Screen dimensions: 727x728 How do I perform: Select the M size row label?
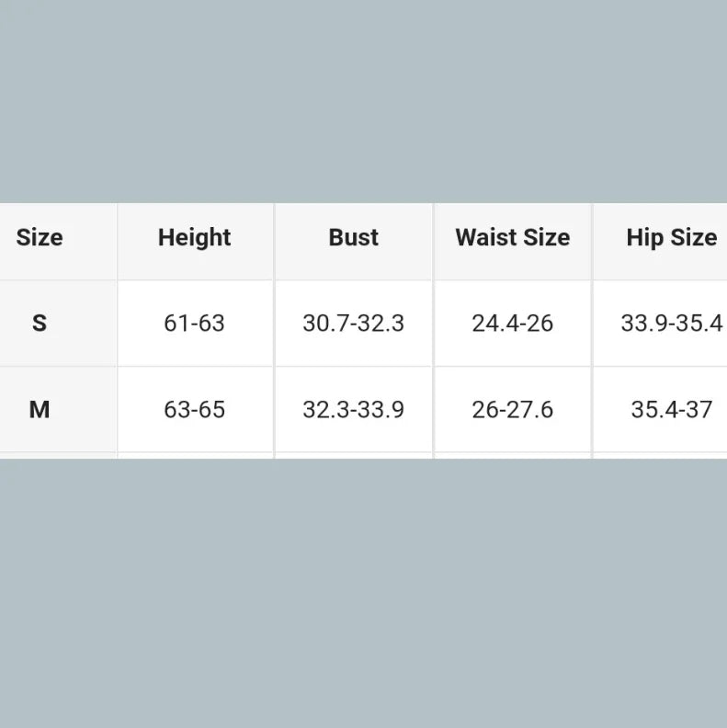pos(40,409)
